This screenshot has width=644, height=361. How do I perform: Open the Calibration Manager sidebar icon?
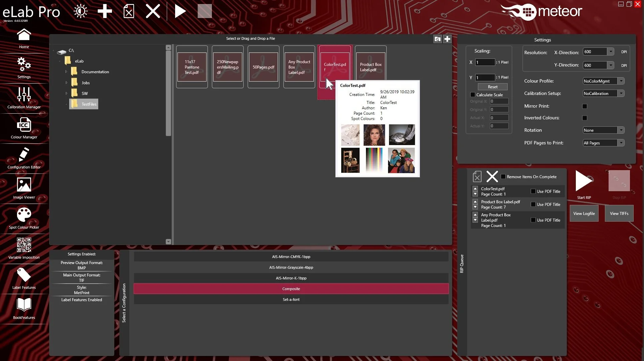point(24,95)
